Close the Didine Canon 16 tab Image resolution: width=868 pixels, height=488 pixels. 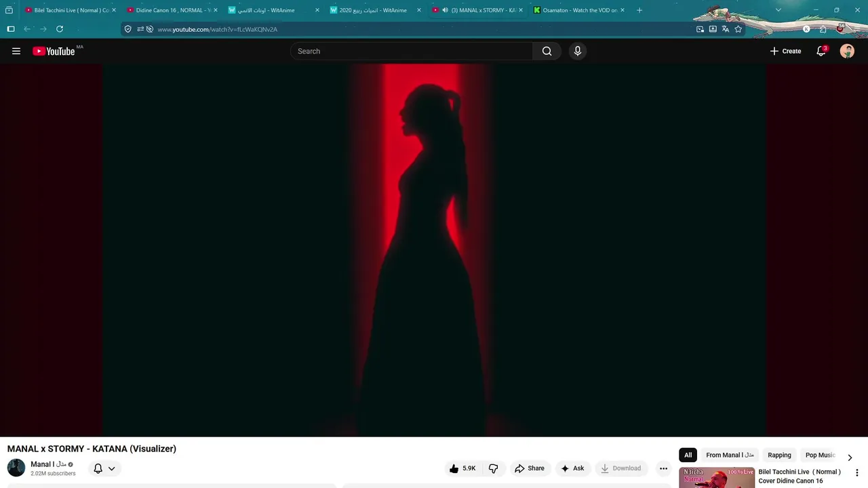point(216,10)
